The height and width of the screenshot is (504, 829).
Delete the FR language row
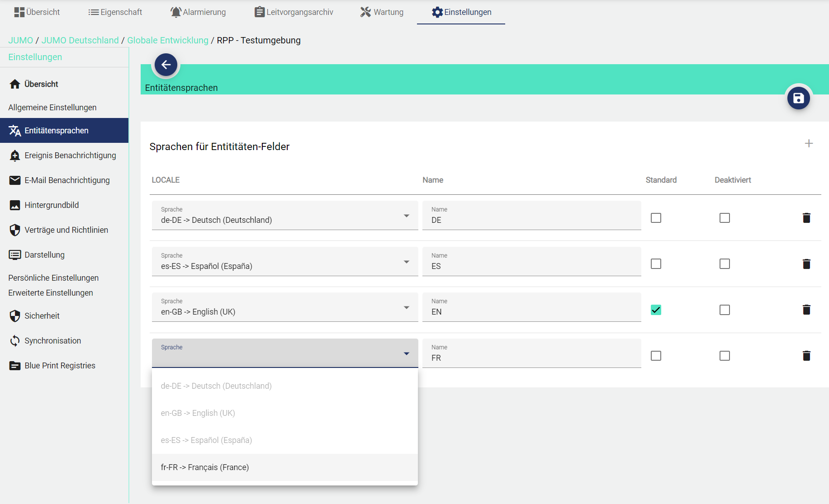coord(806,356)
